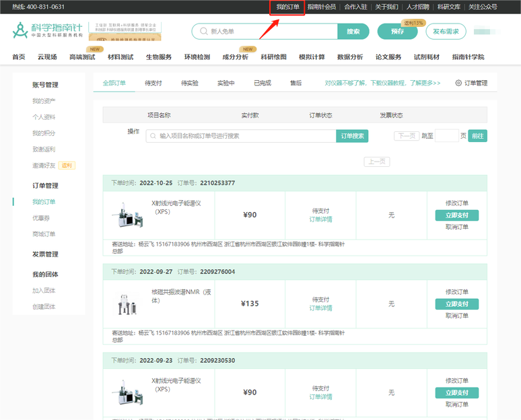Click 取消订单 for order 2210253377
This screenshot has height=420, width=521.
point(456,227)
